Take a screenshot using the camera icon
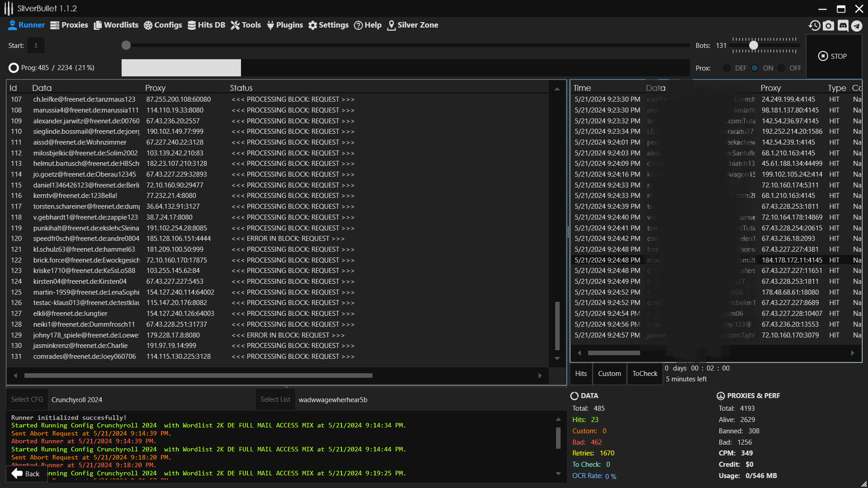The height and width of the screenshot is (488, 868). 828,26
